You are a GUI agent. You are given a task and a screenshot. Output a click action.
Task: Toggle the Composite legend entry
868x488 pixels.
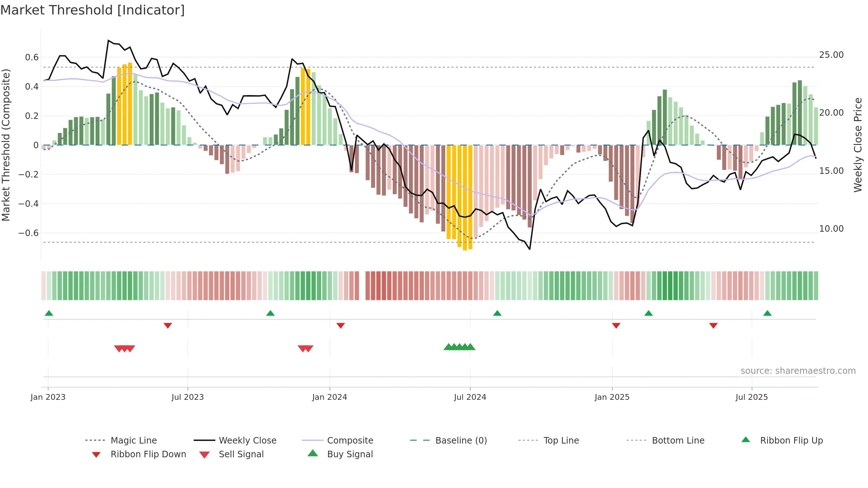337,440
